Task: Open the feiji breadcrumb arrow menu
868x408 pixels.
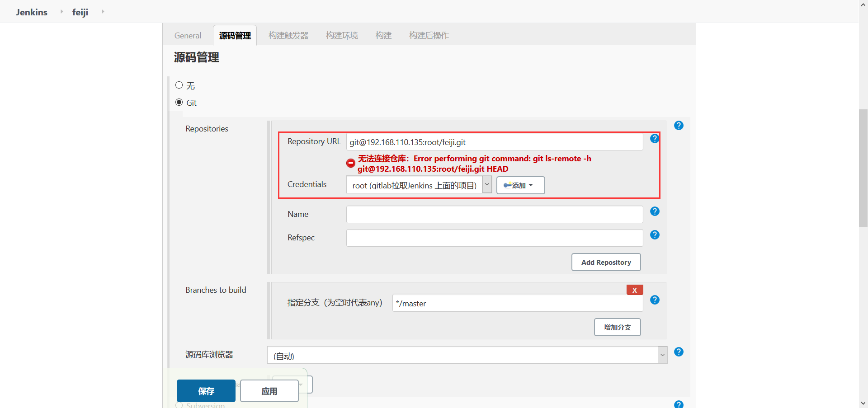Action: [x=103, y=12]
